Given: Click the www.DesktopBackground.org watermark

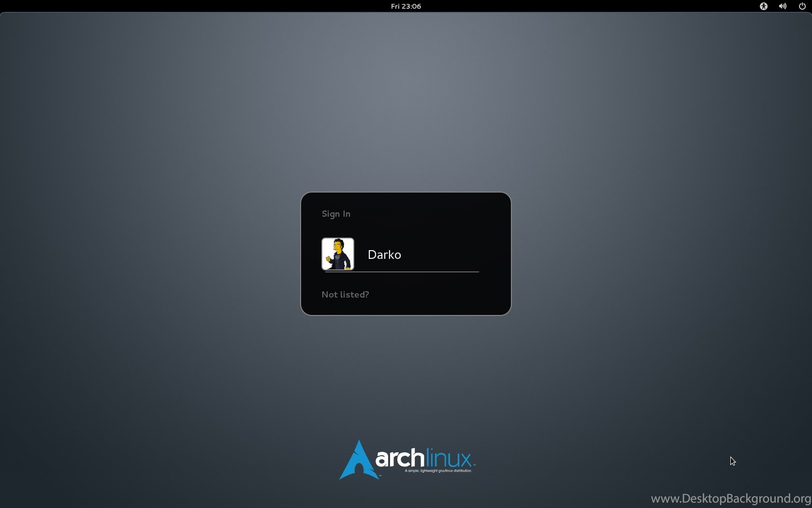Looking at the screenshot, I should point(731,498).
